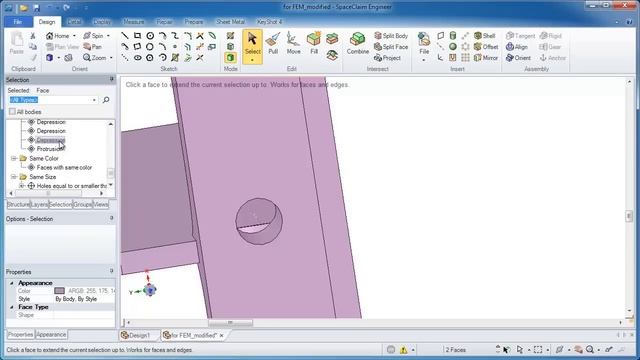Collapse the Same Size folder
This screenshot has width=640, height=360.
click(14, 177)
